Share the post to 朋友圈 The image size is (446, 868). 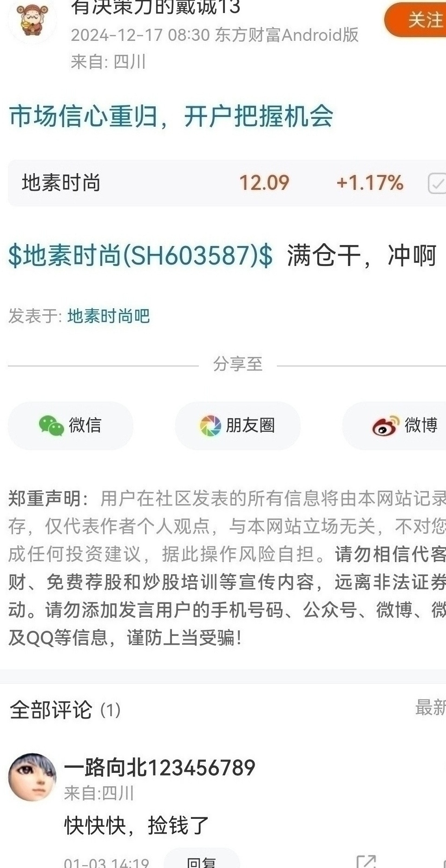coord(238,425)
